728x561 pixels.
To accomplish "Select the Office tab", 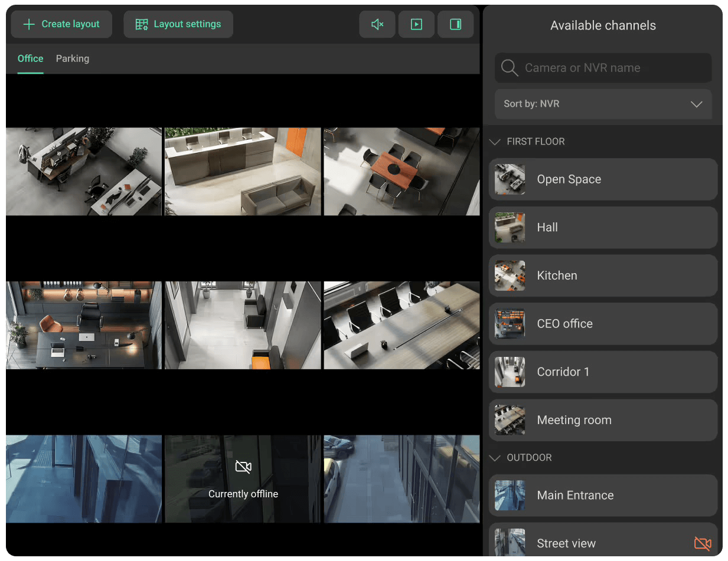I will click(x=30, y=58).
